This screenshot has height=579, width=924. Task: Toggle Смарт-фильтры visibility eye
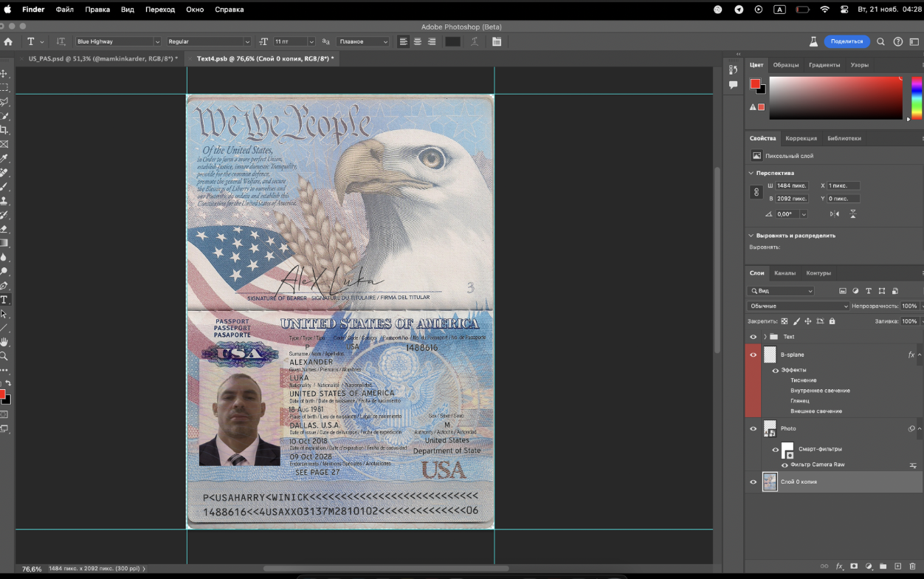pyautogui.click(x=776, y=449)
